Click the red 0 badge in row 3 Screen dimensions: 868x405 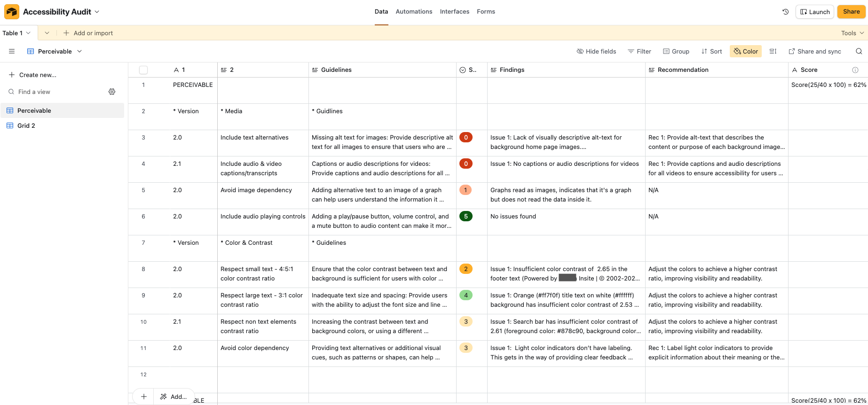click(x=466, y=138)
